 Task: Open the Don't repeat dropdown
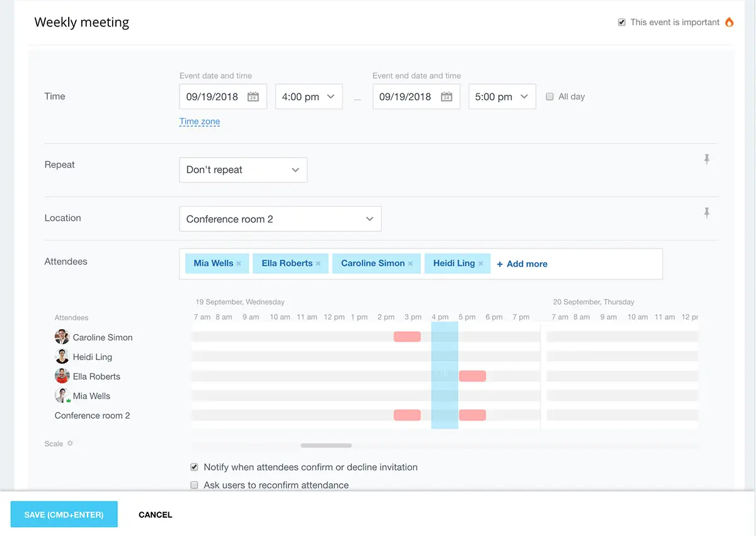coord(243,170)
